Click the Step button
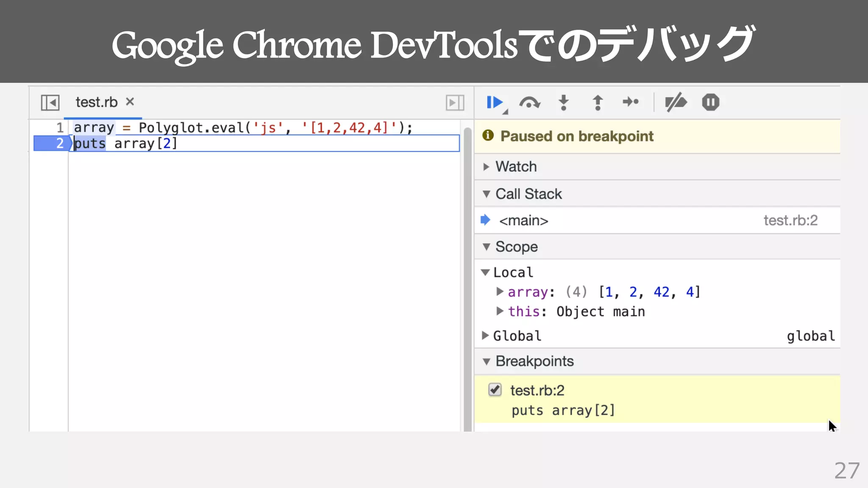 tap(631, 102)
